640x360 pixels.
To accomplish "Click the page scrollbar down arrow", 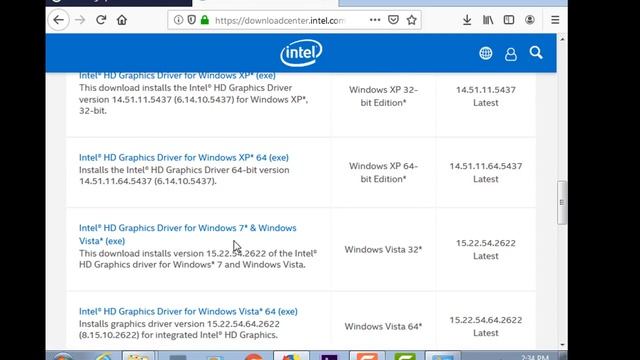I will 562,345.
